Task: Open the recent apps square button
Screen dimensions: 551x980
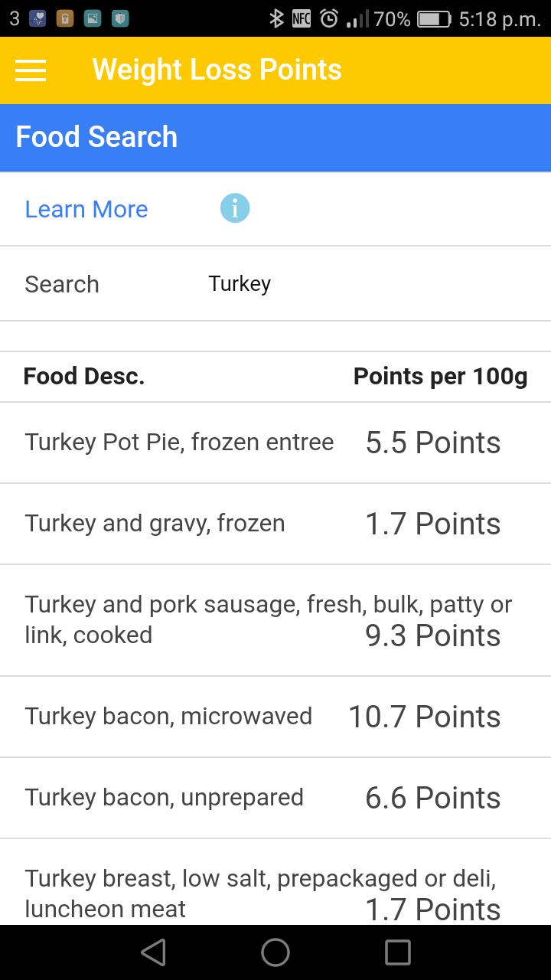Action: point(397,952)
